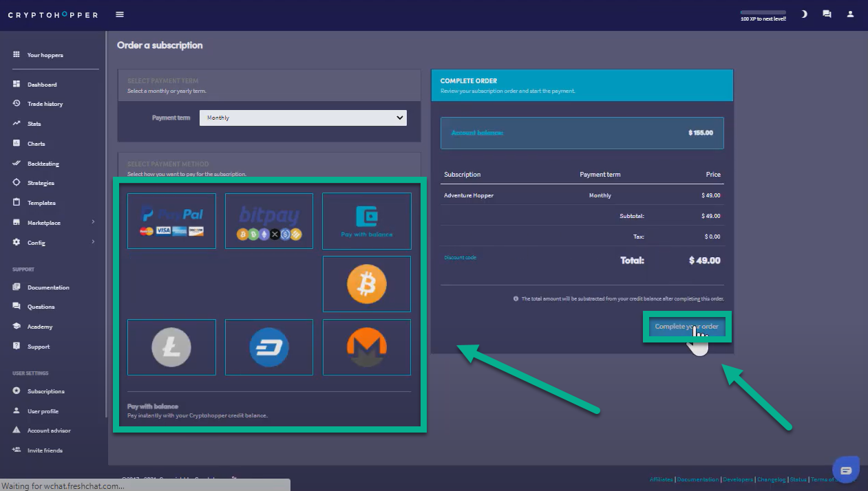Image resolution: width=868 pixels, height=491 pixels.
Task: Open the Payment term dropdown
Action: tap(303, 118)
